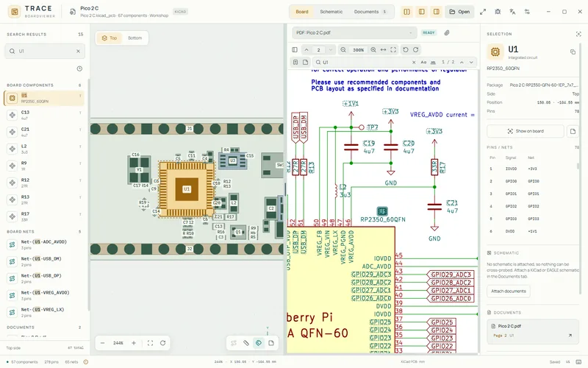Click the document icon beside Show on board
The width and height of the screenshot is (588, 368).
573,131
